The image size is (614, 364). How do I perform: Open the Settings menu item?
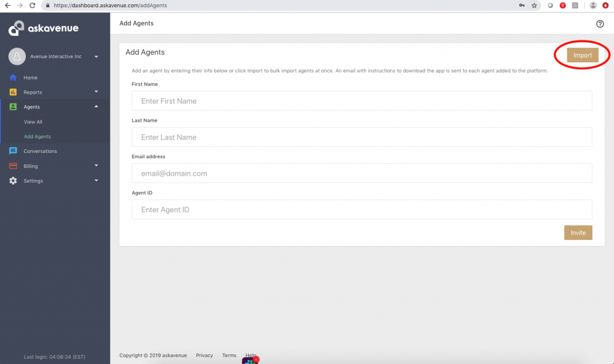pos(33,181)
